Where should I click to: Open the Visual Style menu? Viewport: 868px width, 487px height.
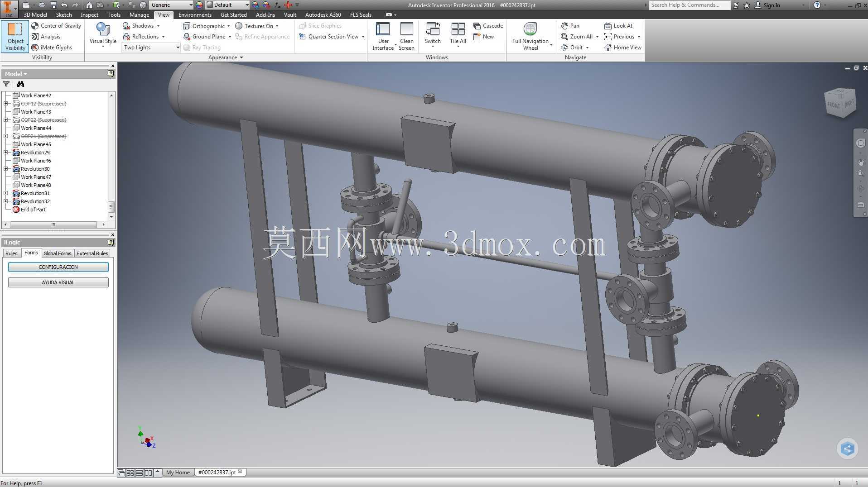point(103,35)
